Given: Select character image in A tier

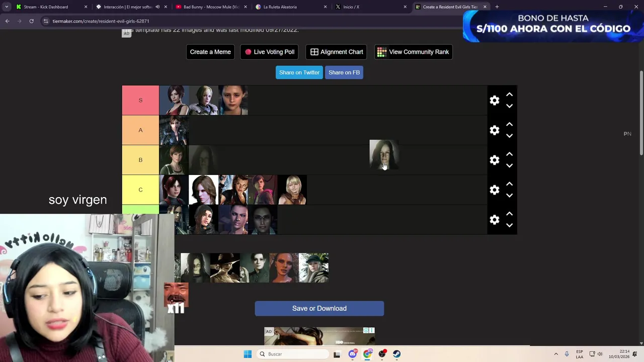Looking at the screenshot, I should point(174,130).
